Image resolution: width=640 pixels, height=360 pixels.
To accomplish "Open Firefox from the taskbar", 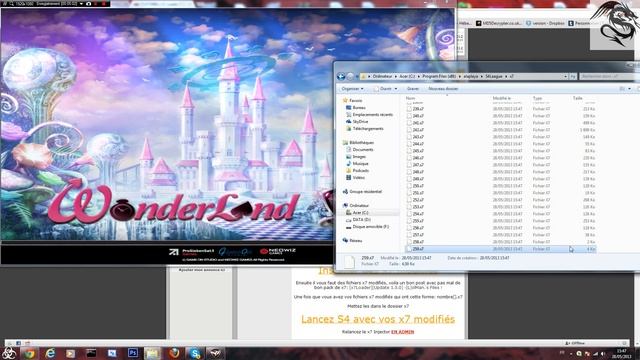I will pyautogui.click(x=174, y=353).
